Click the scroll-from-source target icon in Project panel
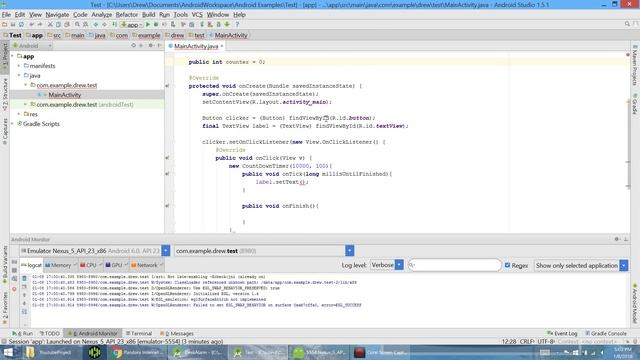Image resolution: width=640 pixels, height=360 pixels. tap(133, 46)
